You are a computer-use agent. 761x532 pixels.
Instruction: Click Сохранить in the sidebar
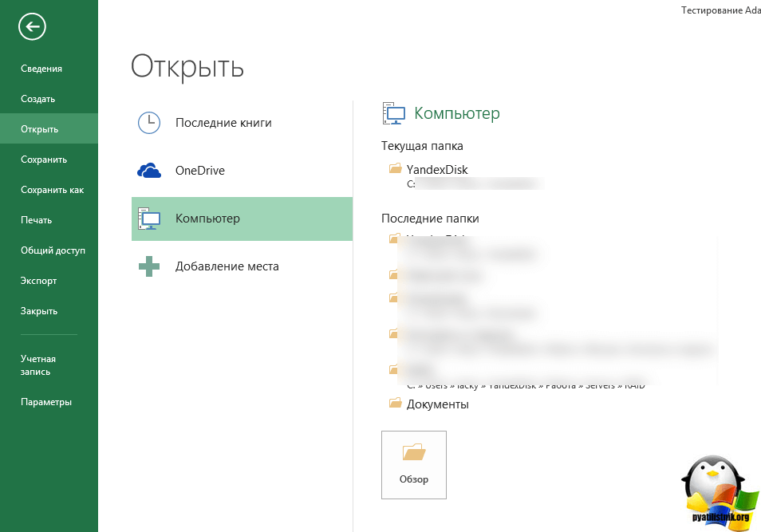[x=44, y=160]
